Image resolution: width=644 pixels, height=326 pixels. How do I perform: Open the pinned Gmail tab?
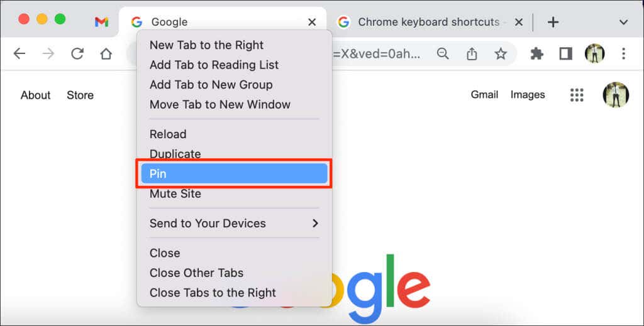(x=101, y=22)
